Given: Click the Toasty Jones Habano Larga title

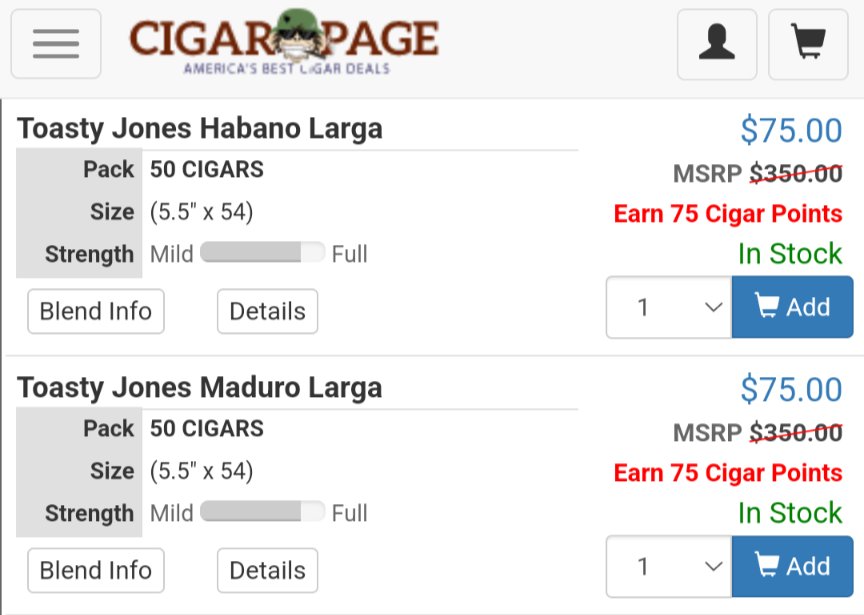Looking at the screenshot, I should (x=200, y=129).
